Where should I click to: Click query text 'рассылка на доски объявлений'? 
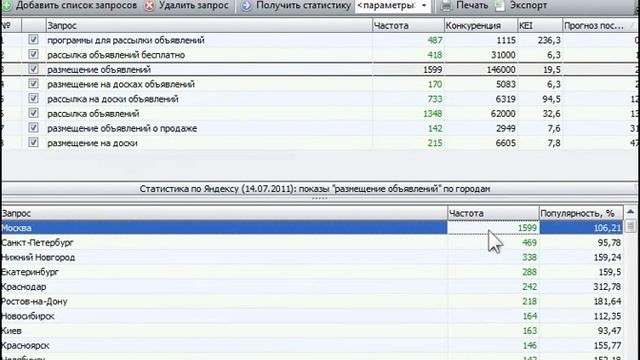[113, 99]
